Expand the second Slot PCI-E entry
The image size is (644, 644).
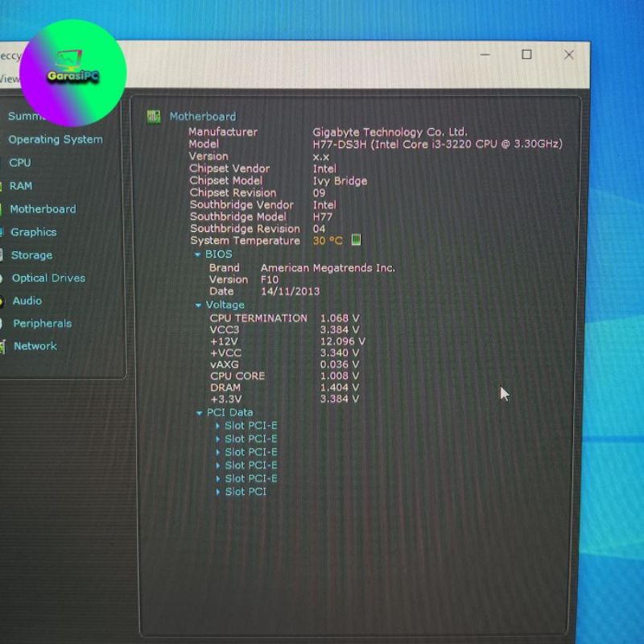217,439
